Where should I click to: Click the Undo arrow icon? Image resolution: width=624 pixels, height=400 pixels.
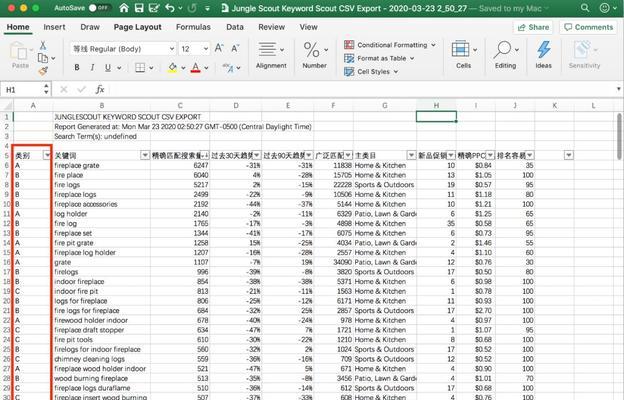[x=170, y=8]
